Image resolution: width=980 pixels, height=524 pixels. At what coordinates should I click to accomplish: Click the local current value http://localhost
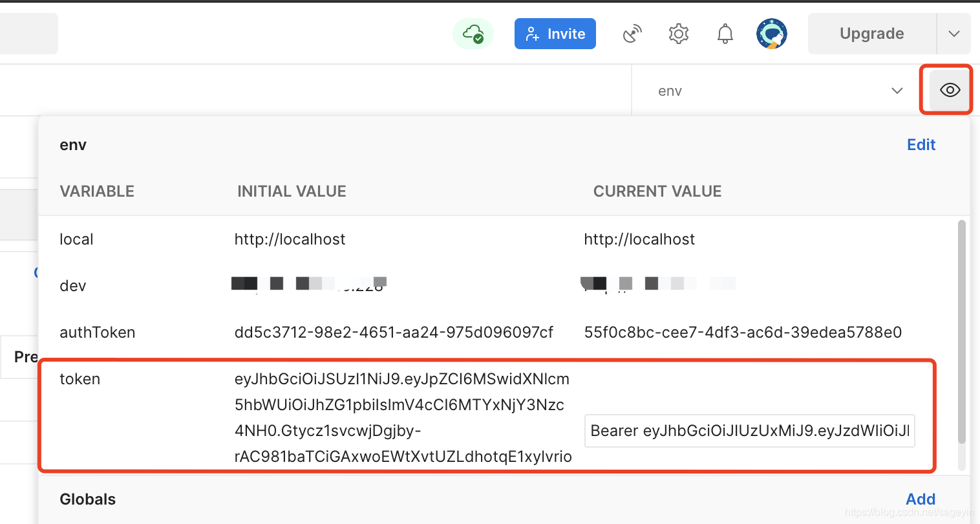(639, 239)
